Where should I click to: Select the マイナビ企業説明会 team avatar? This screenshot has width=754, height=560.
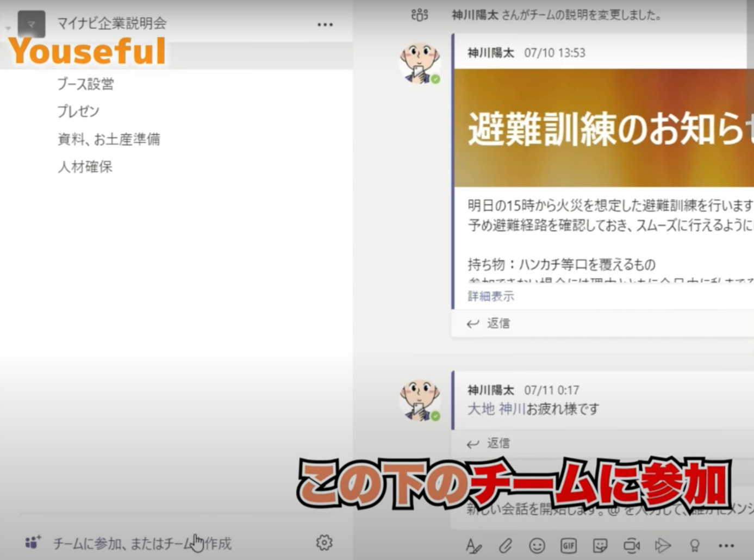point(31,24)
